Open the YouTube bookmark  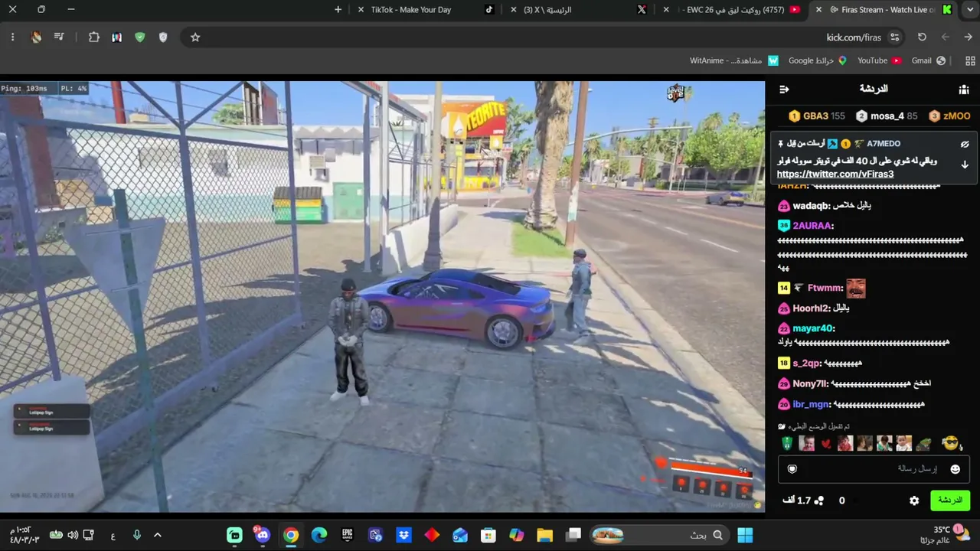tap(879, 60)
